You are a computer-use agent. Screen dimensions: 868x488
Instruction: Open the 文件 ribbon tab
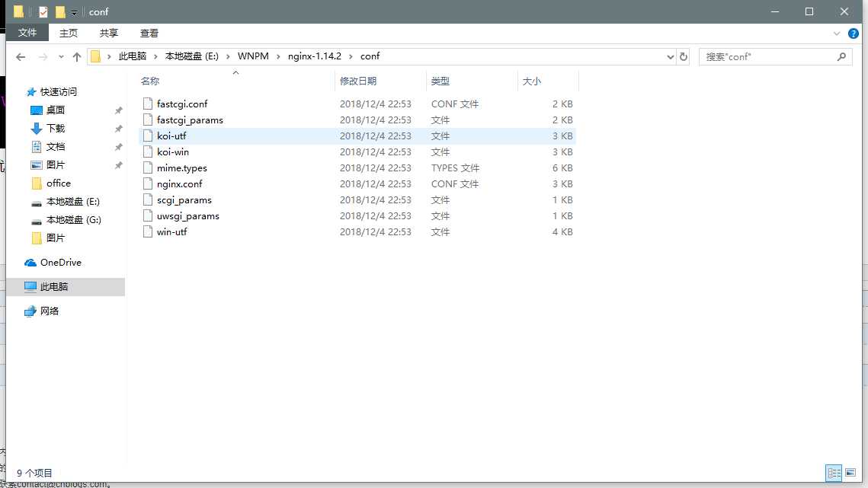pyautogui.click(x=27, y=33)
